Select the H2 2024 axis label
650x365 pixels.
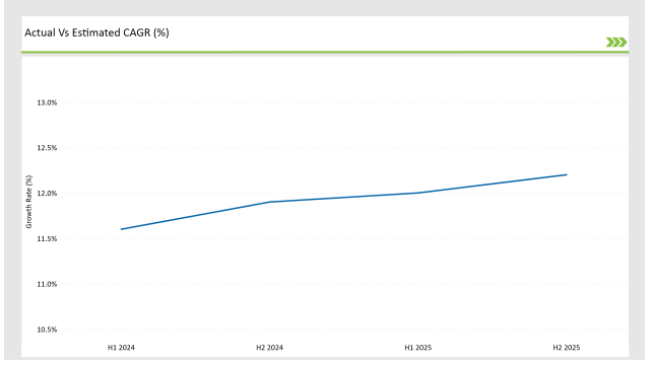[x=269, y=348]
